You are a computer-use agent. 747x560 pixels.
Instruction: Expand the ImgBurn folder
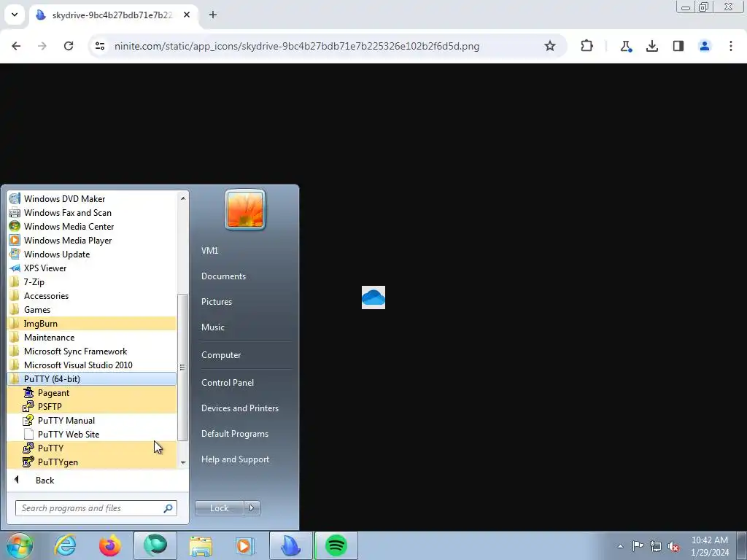click(92, 323)
